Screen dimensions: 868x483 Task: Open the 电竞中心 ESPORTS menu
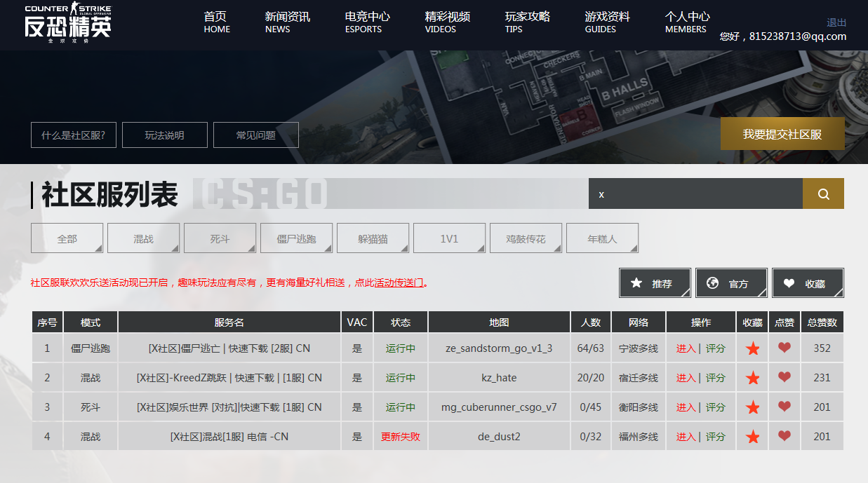click(363, 22)
